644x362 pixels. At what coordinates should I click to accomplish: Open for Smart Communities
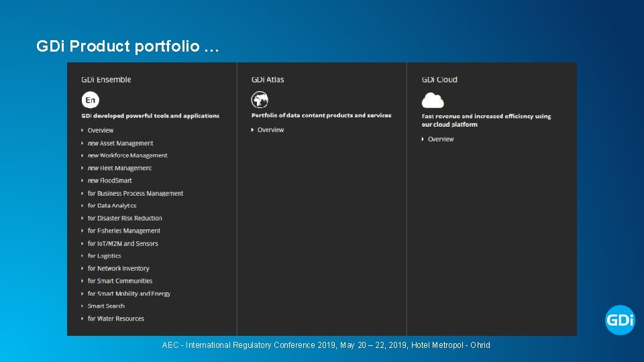click(120, 281)
